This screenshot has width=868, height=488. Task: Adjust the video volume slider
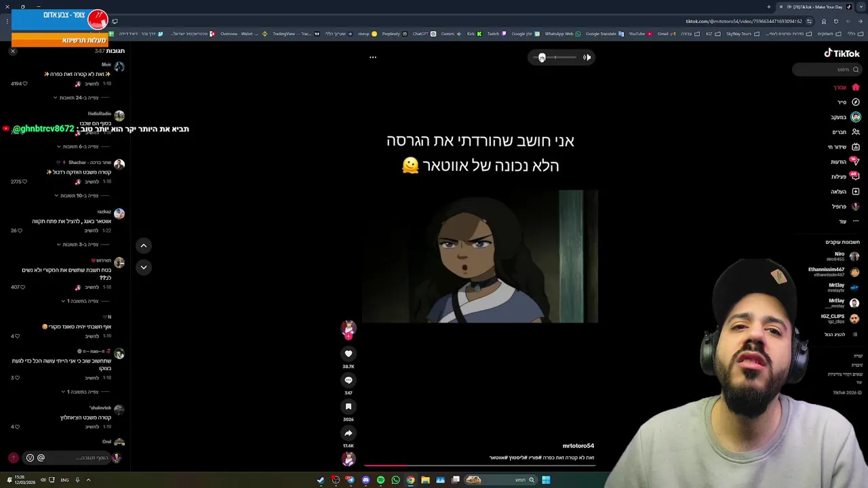555,58
